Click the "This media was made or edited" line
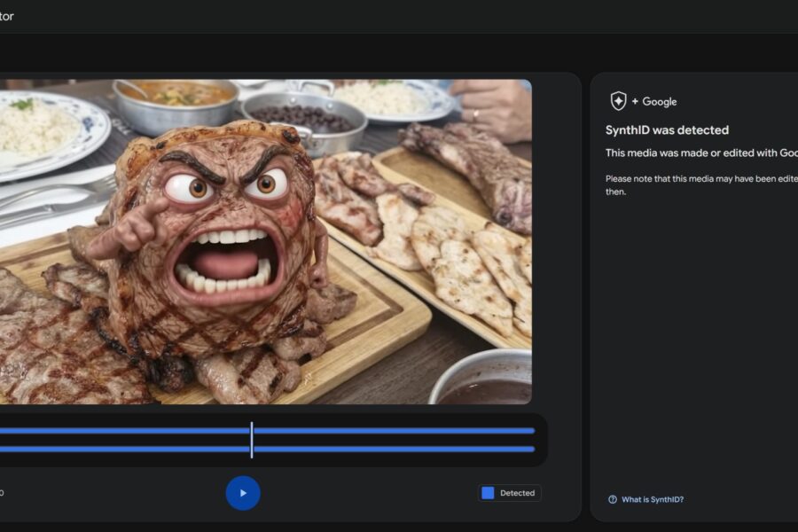This screenshot has height=532, width=798. tap(701, 153)
